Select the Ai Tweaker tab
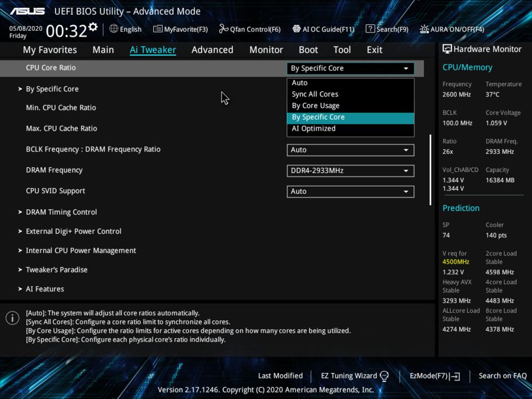The width and height of the screenshot is (532, 399). coord(153,50)
